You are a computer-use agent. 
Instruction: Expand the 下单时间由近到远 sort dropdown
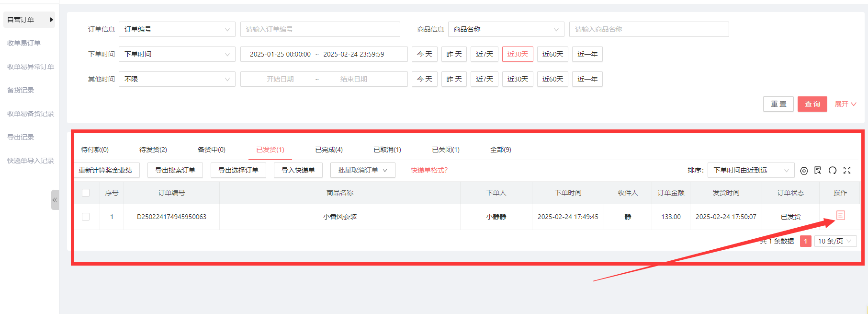pyautogui.click(x=750, y=170)
